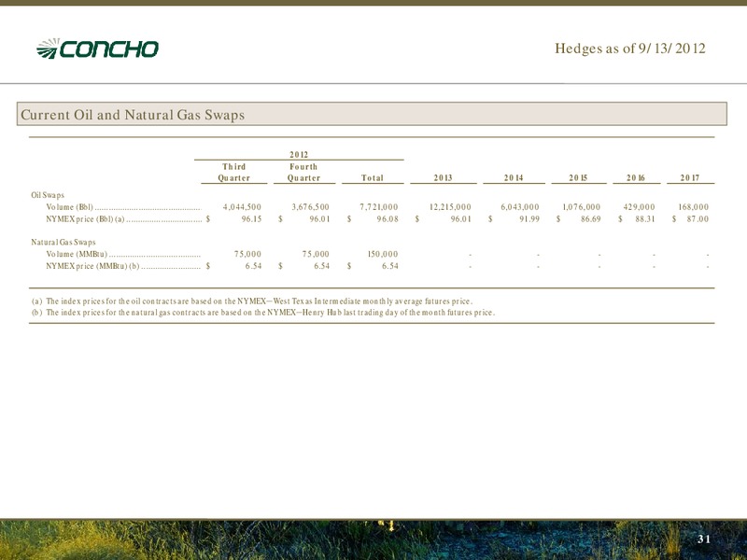Click 2014 oil volume 6,043,000

[520, 207]
